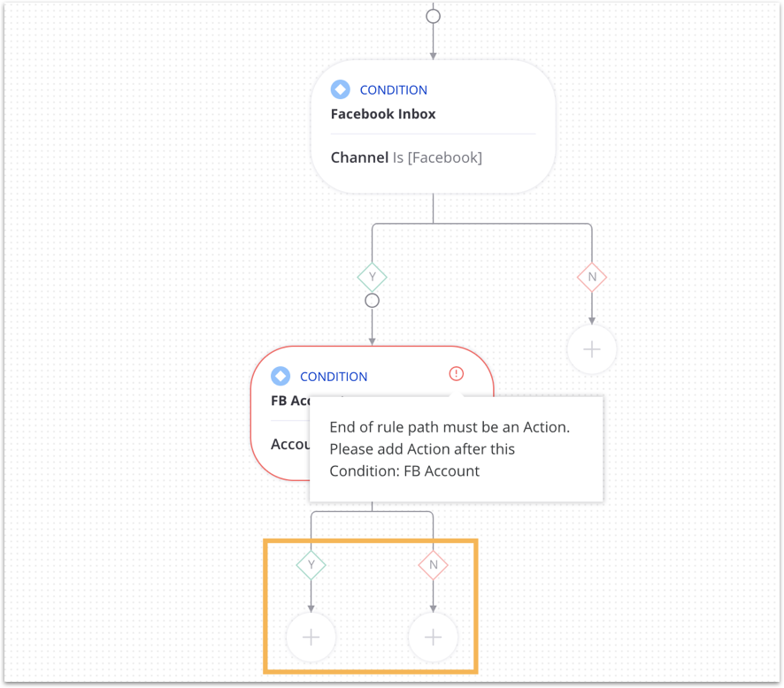Add an action on FB Account Y branch
784x688 pixels.
(x=311, y=637)
